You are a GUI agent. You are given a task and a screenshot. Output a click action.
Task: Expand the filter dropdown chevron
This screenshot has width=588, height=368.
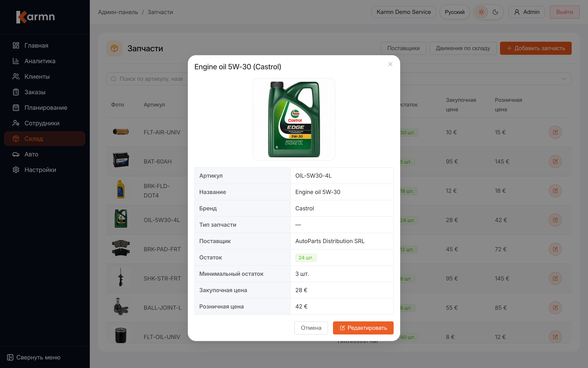(x=564, y=79)
